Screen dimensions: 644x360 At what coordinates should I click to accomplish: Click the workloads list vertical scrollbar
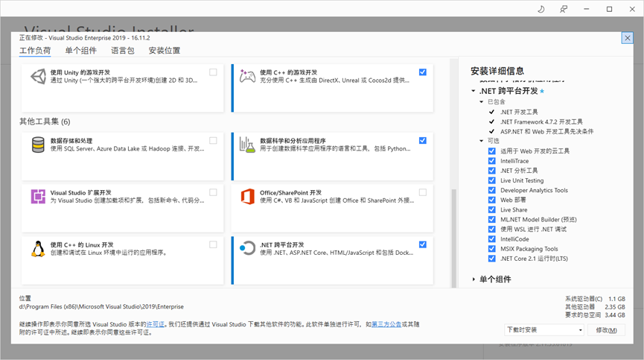454,238
